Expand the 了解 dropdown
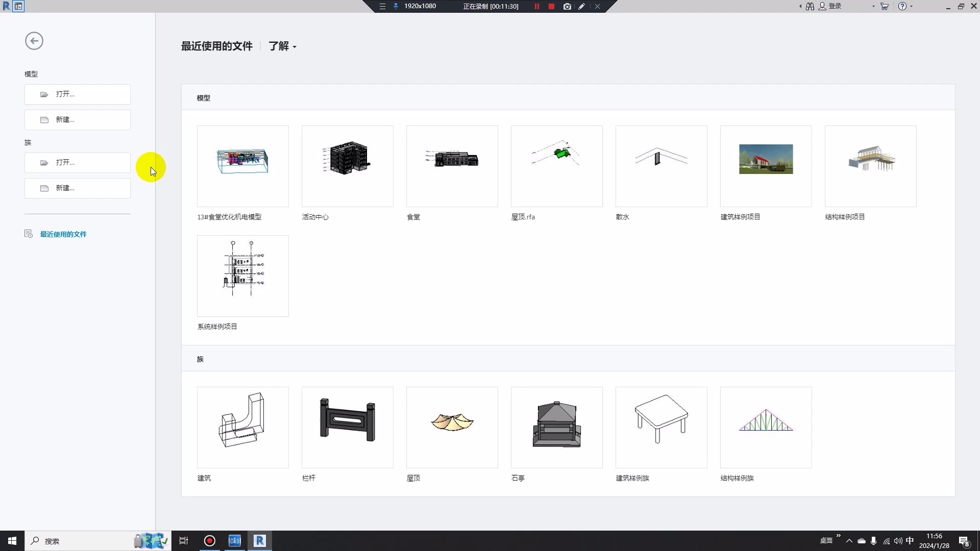The height and width of the screenshot is (551, 980). click(x=282, y=46)
